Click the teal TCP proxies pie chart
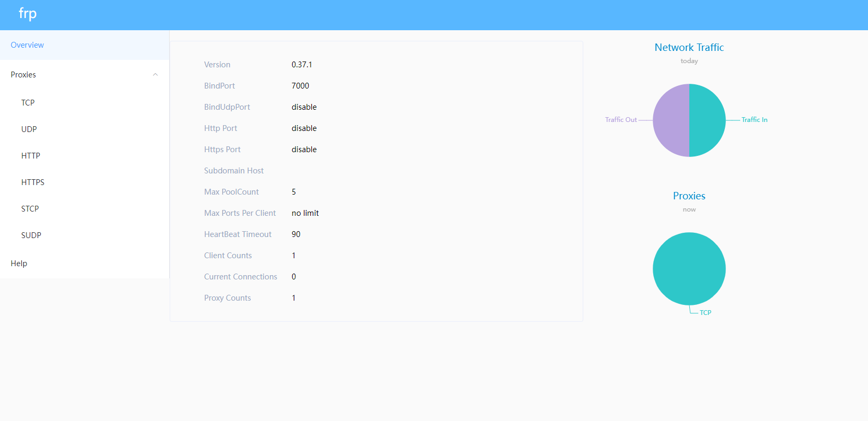 [x=689, y=269]
